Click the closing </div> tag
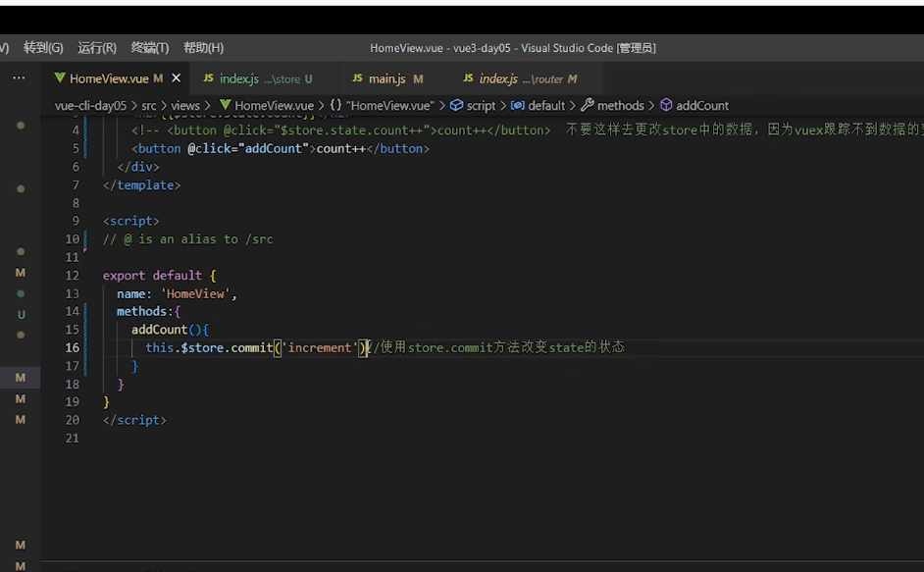This screenshot has width=924, height=572. point(138,167)
